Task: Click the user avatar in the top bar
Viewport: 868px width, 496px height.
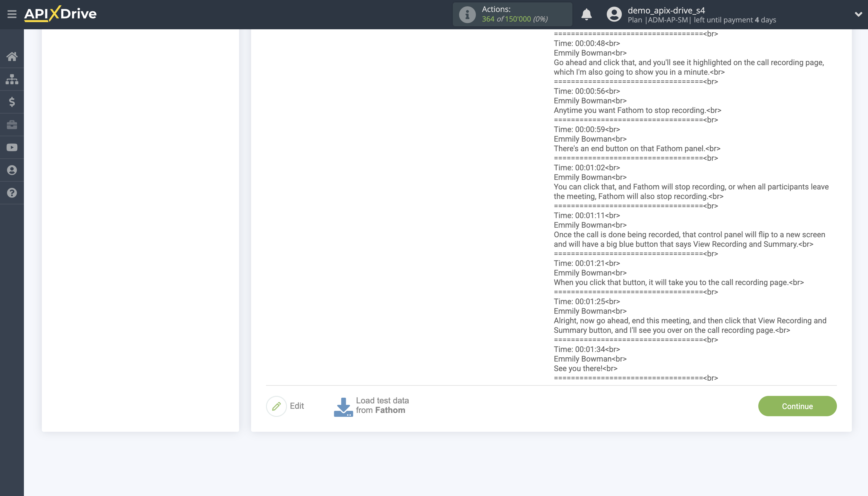Action: (x=614, y=14)
